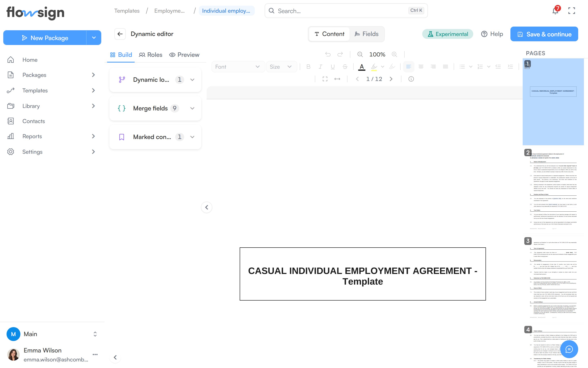
Task: Pick the text color swatch
Action: point(362,67)
